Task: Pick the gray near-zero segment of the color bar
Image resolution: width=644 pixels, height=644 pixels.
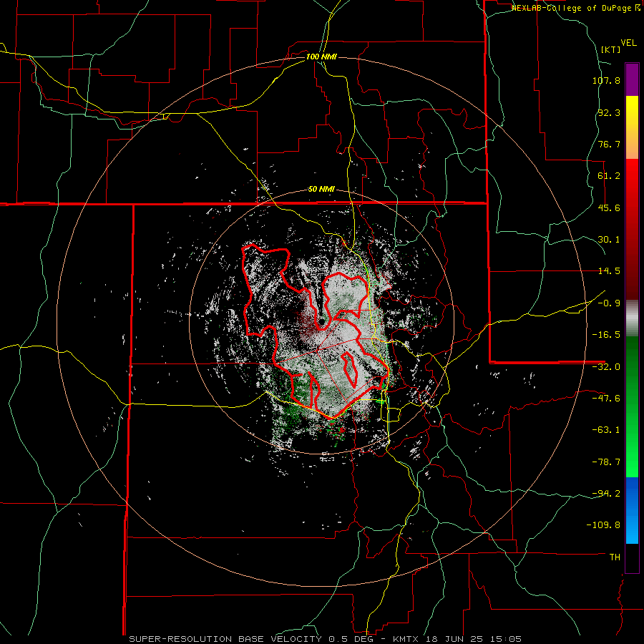Action: tap(632, 318)
